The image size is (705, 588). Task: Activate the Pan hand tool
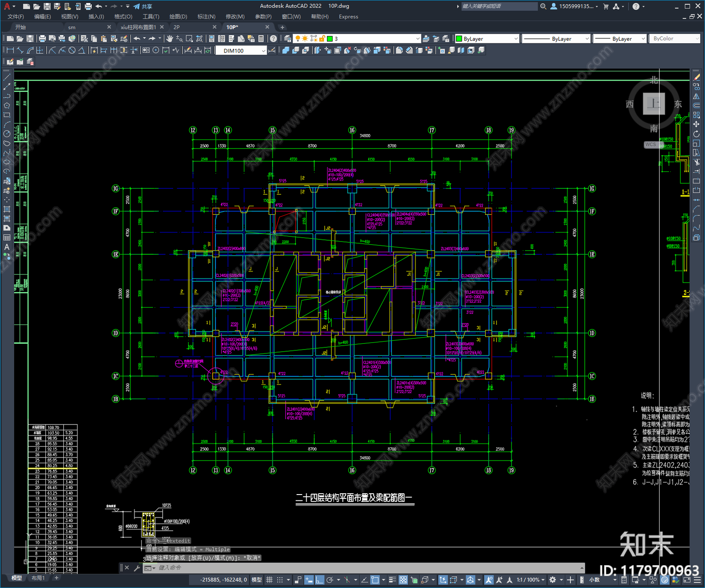point(170,39)
